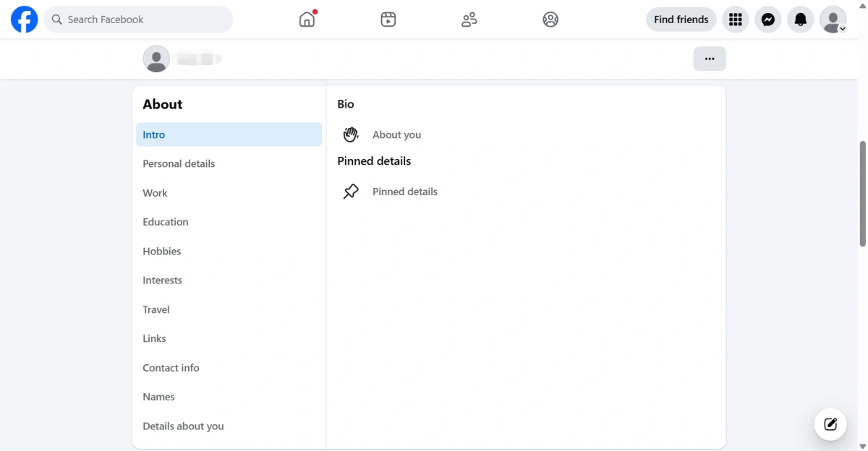Select the Intro tab in About

pyautogui.click(x=229, y=134)
